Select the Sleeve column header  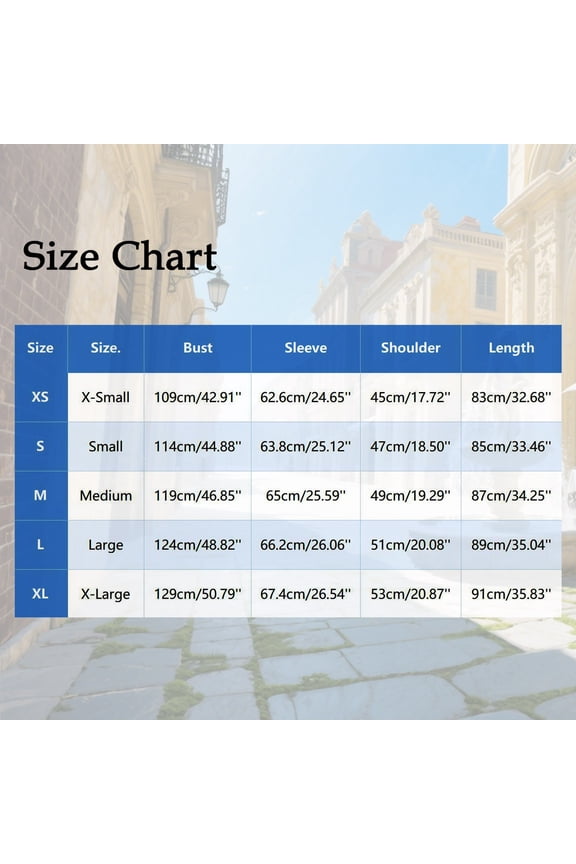[x=305, y=348]
